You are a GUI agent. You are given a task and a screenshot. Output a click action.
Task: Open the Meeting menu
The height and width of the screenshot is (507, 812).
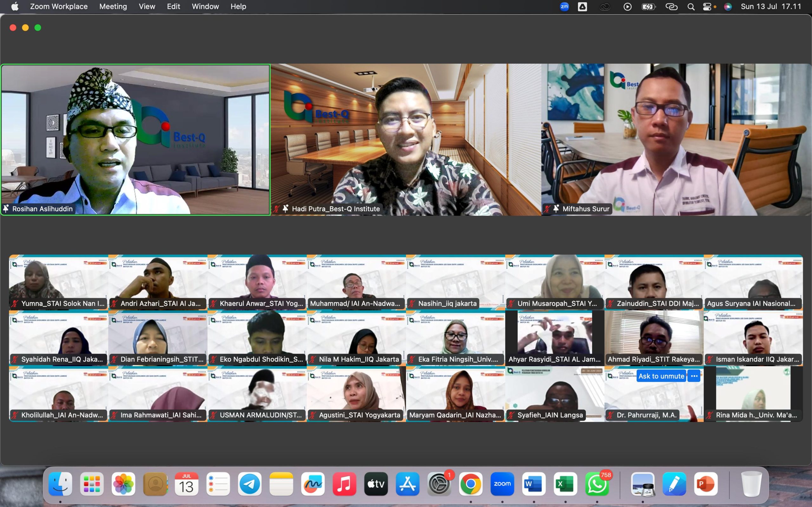click(113, 7)
